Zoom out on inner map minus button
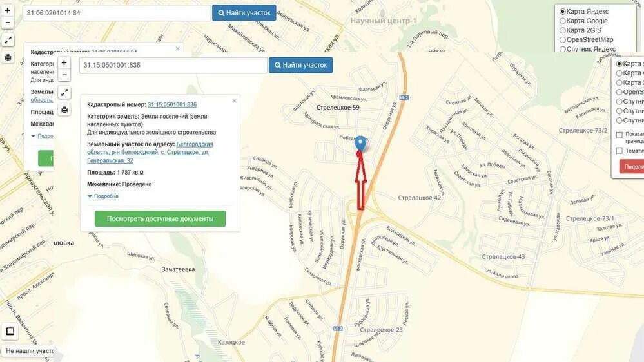This screenshot has height=362, width=644. (x=64, y=75)
